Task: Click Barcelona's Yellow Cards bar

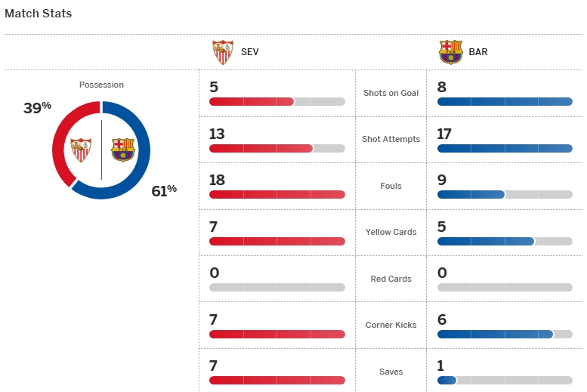Action: click(x=505, y=241)
